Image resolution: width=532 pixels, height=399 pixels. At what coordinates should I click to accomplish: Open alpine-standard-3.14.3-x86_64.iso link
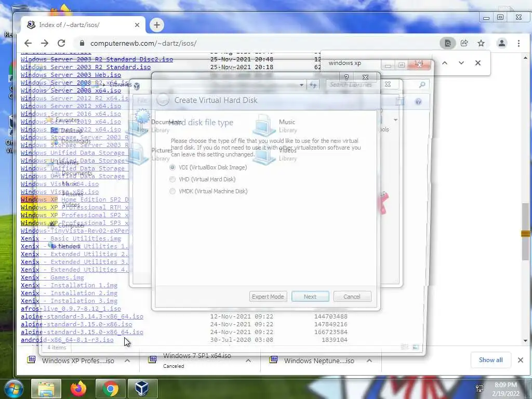[x=82, y=316]
